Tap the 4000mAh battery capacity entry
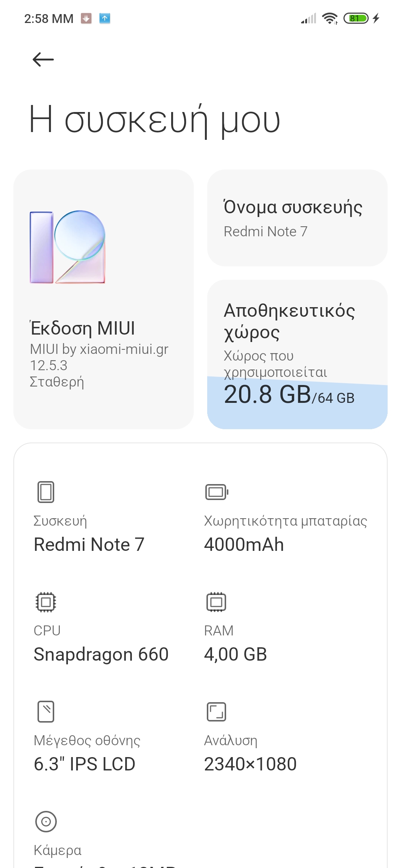The width and height of the screenshot is (401, 868). click(244, 545)
